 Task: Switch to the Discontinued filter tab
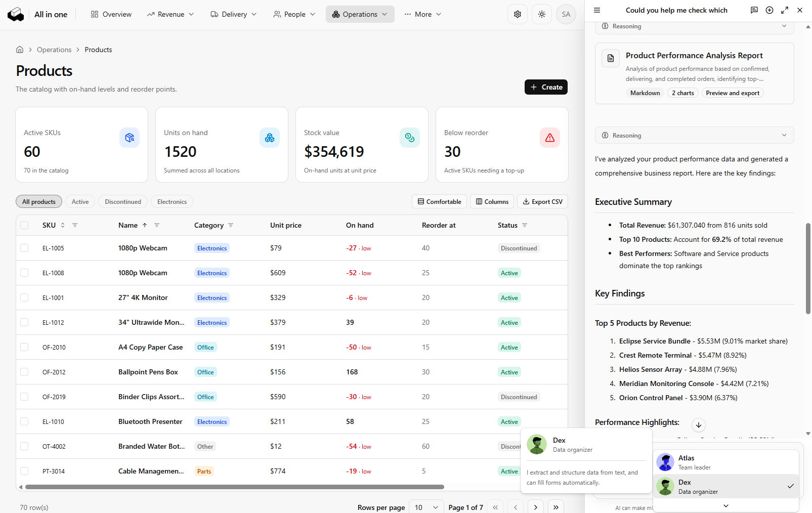click(123, 201)
